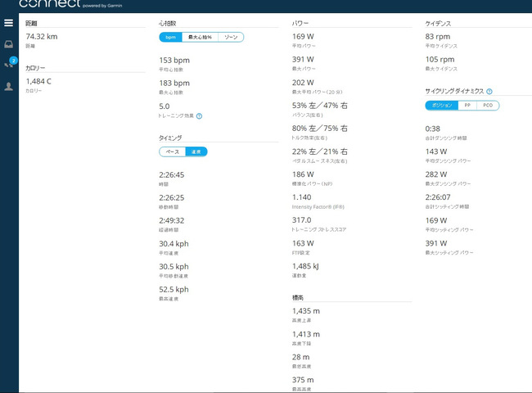The height and width of the screenshot is (393, 532).
Task: Click the 1,485 kJ work value
Action: [305, 266]
